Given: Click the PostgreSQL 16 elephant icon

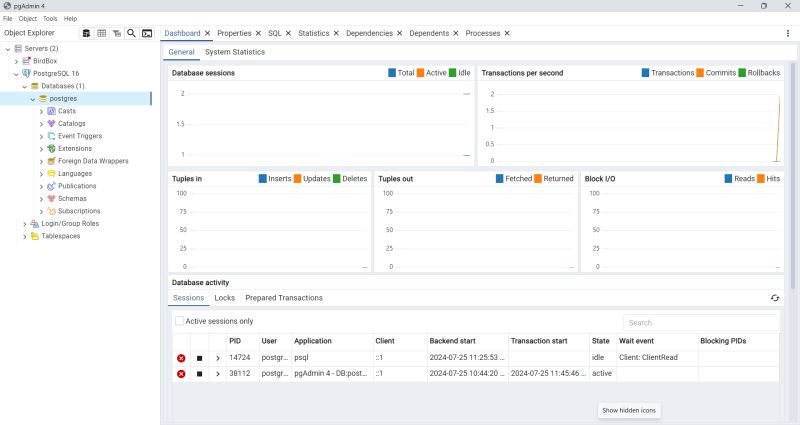Looking at the screenshot, I should pos(27,73).
